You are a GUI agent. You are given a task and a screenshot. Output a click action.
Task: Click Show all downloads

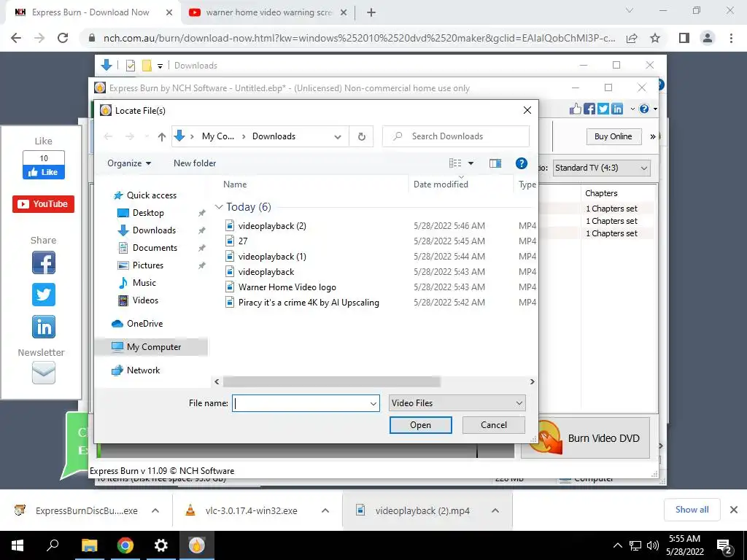pos(692,510)
